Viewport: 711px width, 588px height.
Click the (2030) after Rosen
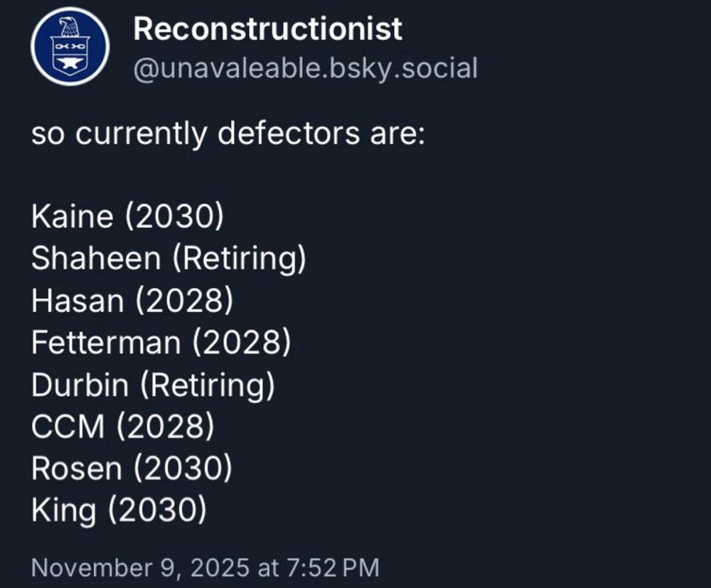(x=183, y=469)
